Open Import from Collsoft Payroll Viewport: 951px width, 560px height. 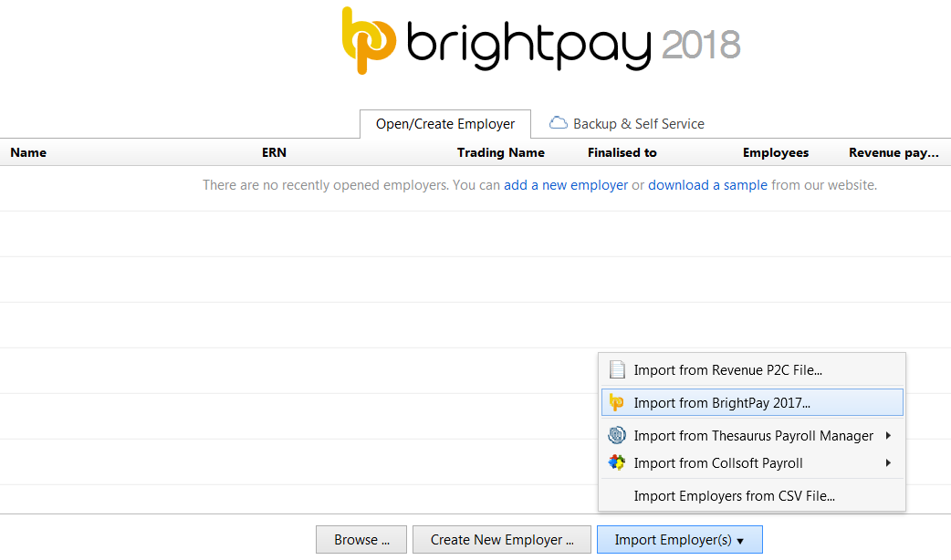point(752,463)
